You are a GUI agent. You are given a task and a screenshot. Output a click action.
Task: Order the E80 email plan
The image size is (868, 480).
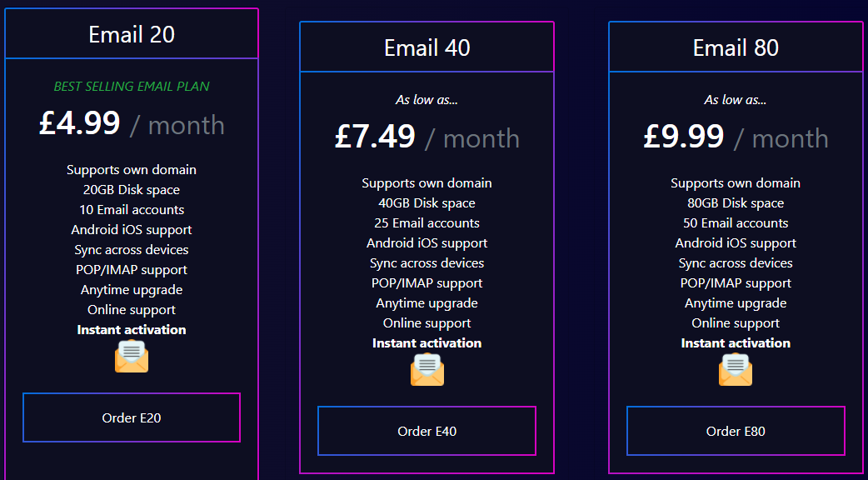(736, 431)
